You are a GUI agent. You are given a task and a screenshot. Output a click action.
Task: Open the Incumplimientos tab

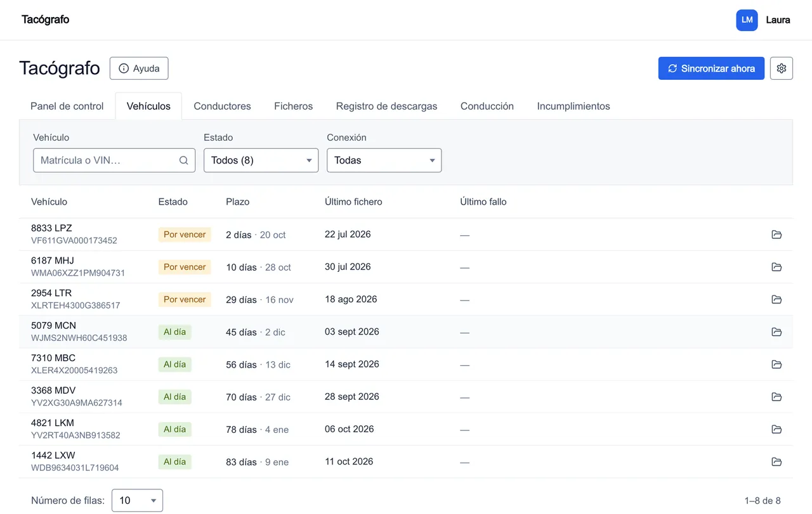click(x=573, y=106)
